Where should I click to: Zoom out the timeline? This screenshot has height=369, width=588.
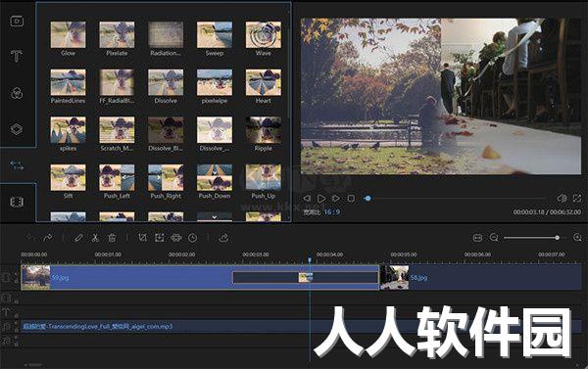[494, 237]
